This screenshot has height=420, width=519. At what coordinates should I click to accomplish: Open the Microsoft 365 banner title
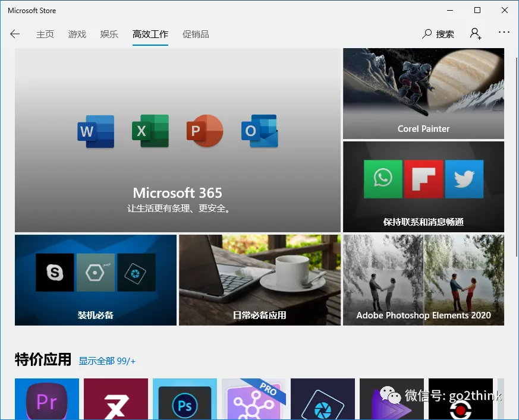click(177, 193)
